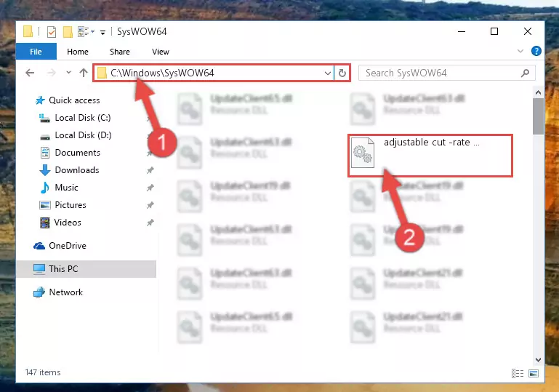Close the SysWOW64 window
The image size is (559, 392).
coord(528,31)
